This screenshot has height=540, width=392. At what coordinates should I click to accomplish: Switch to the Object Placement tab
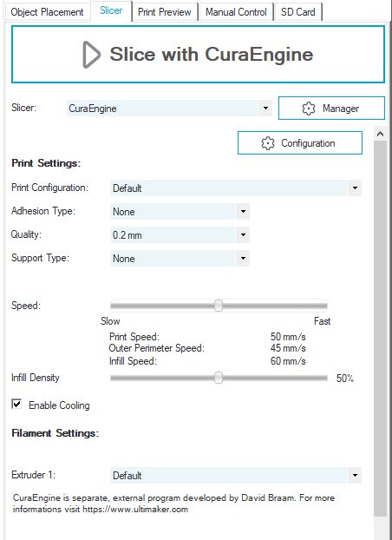[x=47, y=11]
